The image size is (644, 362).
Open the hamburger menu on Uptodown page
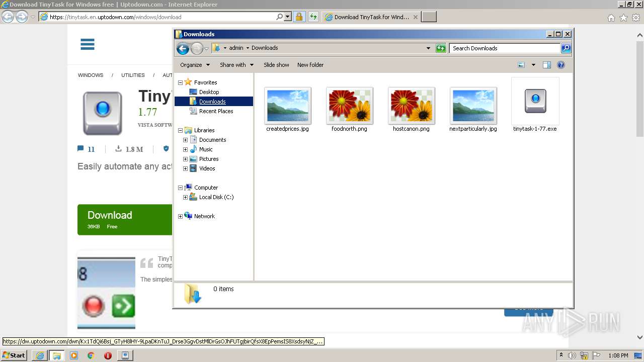pos(88,44)
